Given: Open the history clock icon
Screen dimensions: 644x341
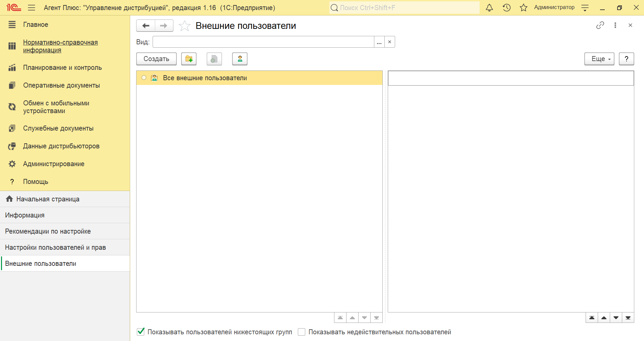Looking at the screenshot, I should tap(506, 8).
